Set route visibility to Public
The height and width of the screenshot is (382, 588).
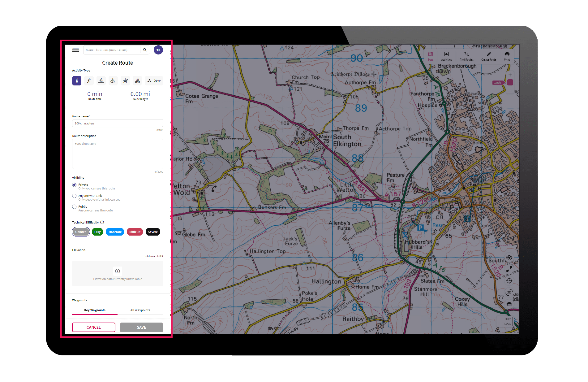pos(74,207)
